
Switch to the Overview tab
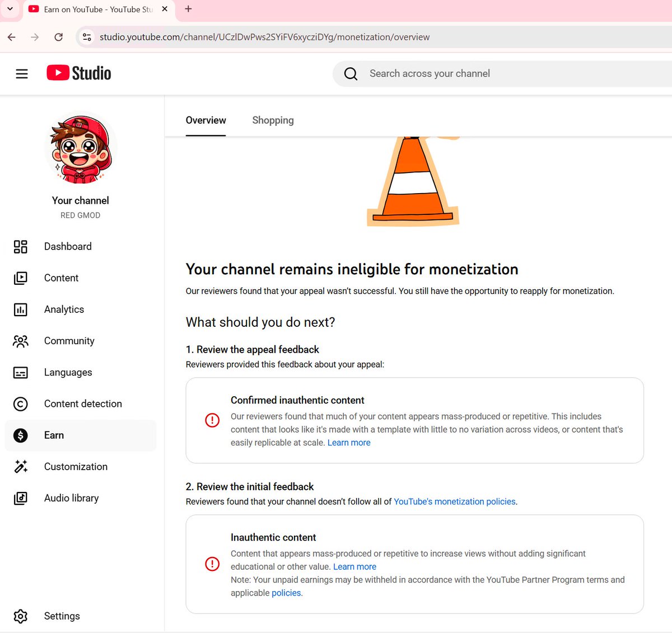206,120
